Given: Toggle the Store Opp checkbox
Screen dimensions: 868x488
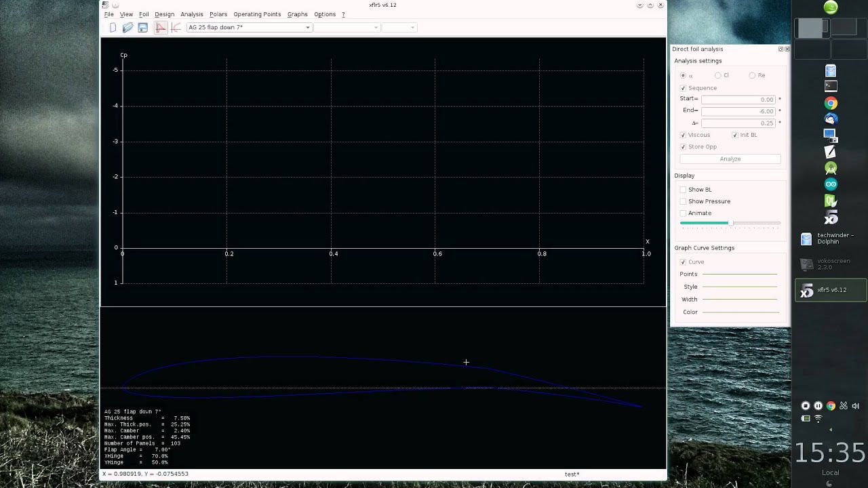Looking at the screenshot, I should 684,147.
